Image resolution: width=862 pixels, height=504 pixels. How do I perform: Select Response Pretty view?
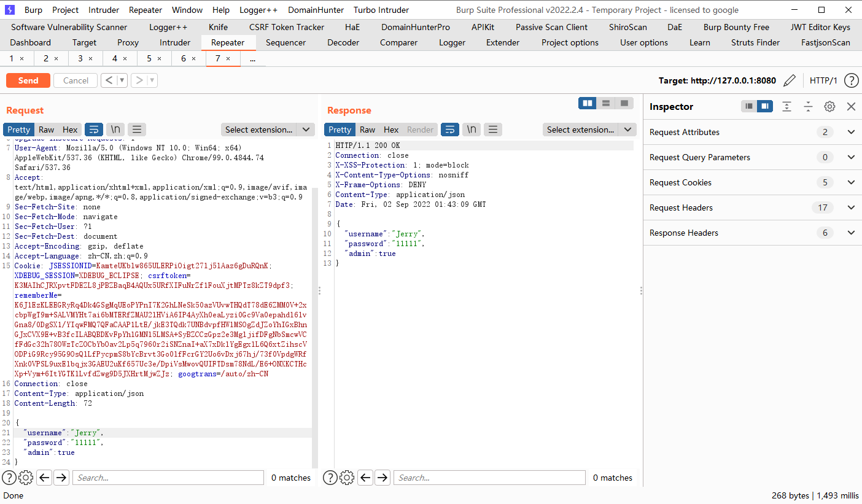340,130
